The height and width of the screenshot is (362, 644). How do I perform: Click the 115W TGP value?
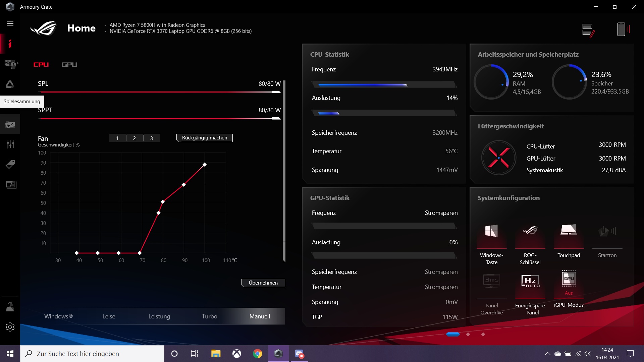pos(450,317)
